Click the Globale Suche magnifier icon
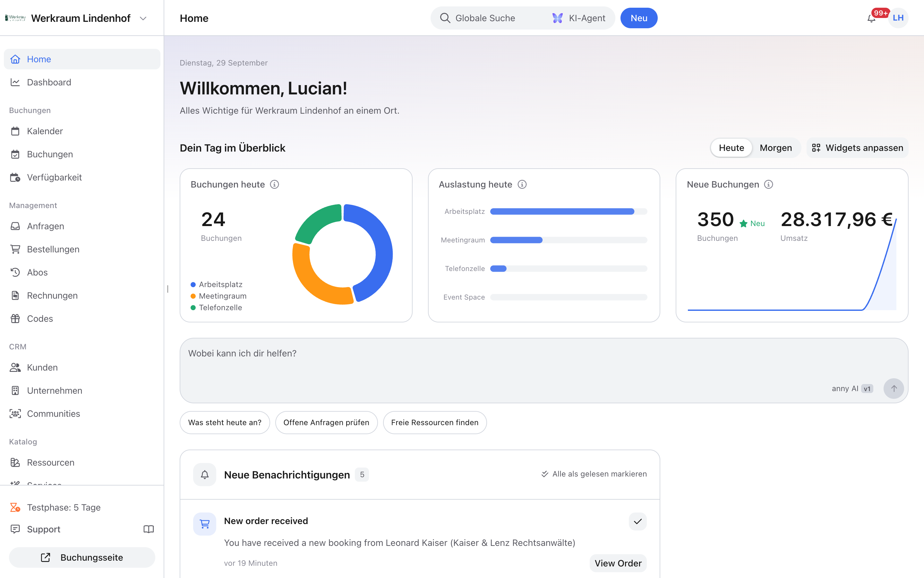This screenshot has width=924, height=578. [x=445, y=18]
